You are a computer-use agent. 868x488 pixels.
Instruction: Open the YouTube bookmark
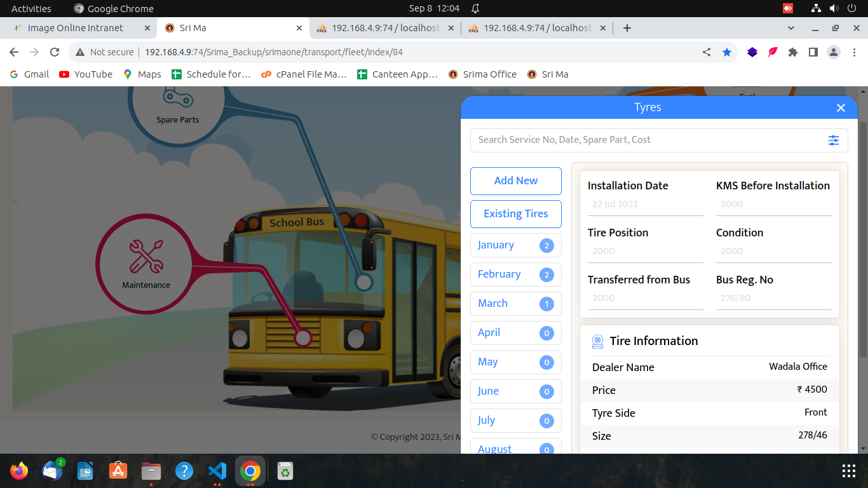[x=86, y=74]
